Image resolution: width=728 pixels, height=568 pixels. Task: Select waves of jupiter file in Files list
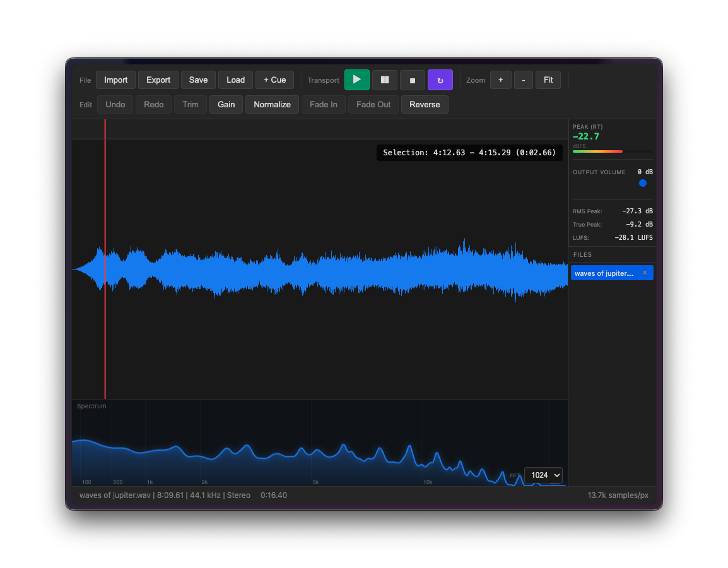(604, 273)
